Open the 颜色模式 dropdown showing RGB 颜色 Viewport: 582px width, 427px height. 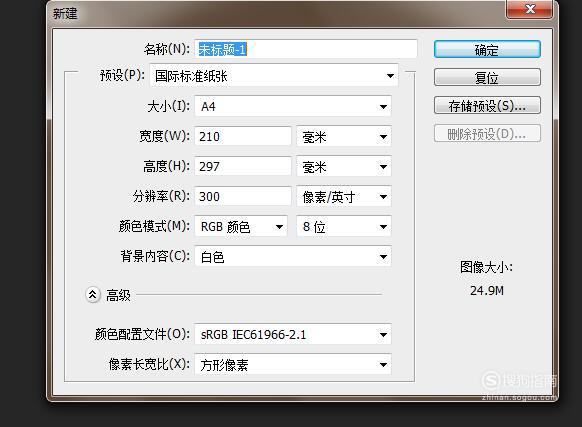tap(241, 226)
